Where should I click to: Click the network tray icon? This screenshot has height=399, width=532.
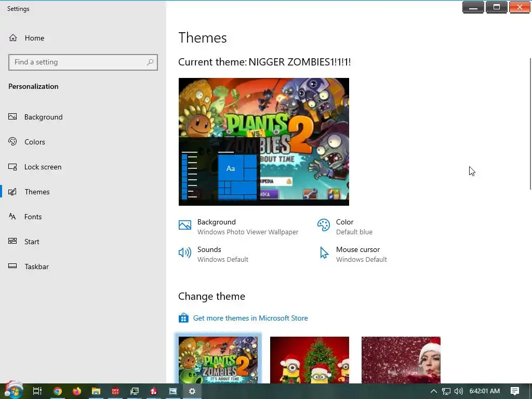click(446, 391)
